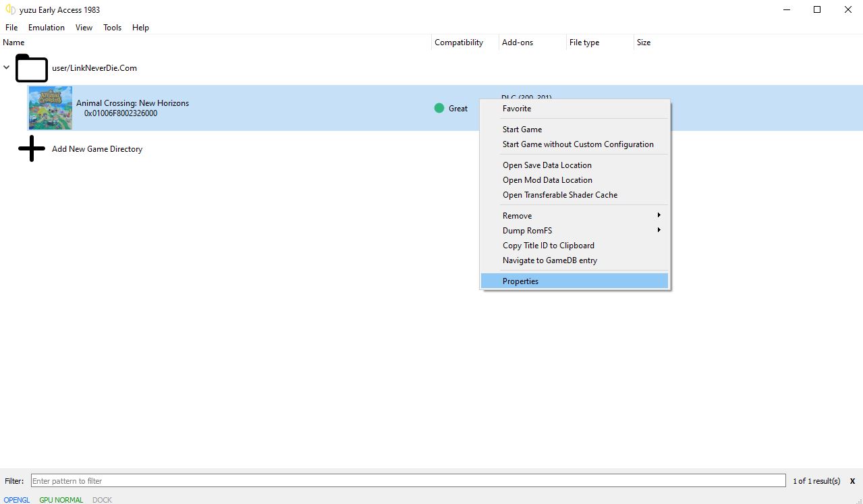Click the user/LinkNeverDie.Com folder label

(94, 68)
